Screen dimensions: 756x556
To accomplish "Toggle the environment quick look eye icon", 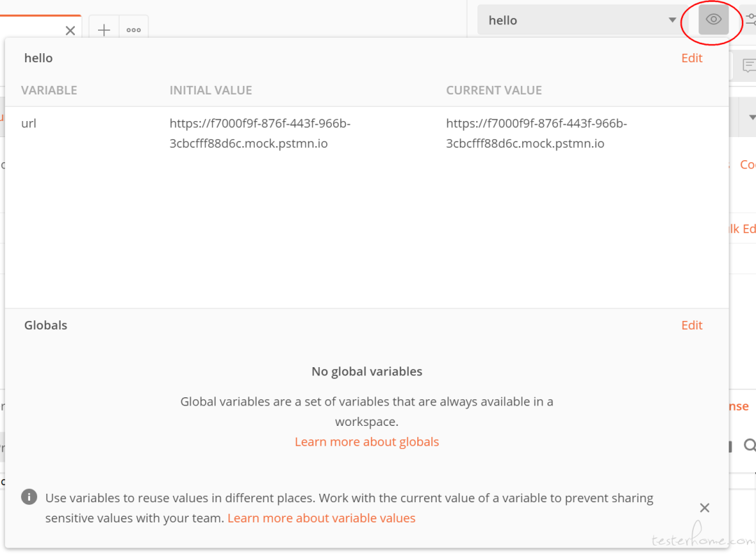I will click(x=713, y=20).
